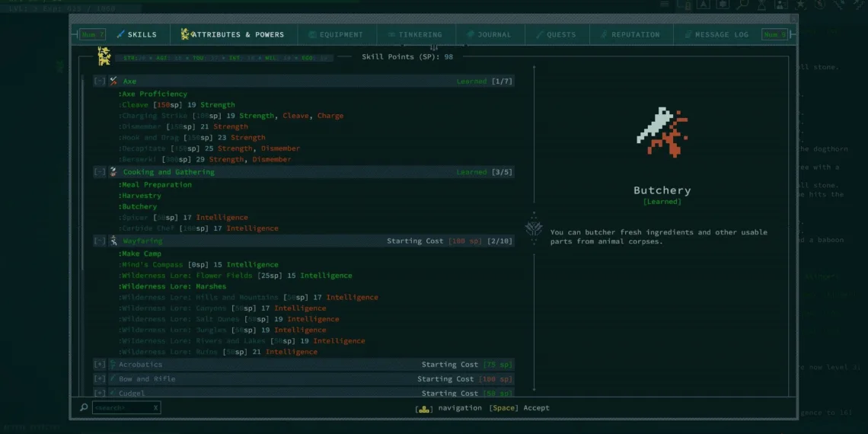Select the Berserk! skill row
Screen dimensions: 868x434
(204, 159)
